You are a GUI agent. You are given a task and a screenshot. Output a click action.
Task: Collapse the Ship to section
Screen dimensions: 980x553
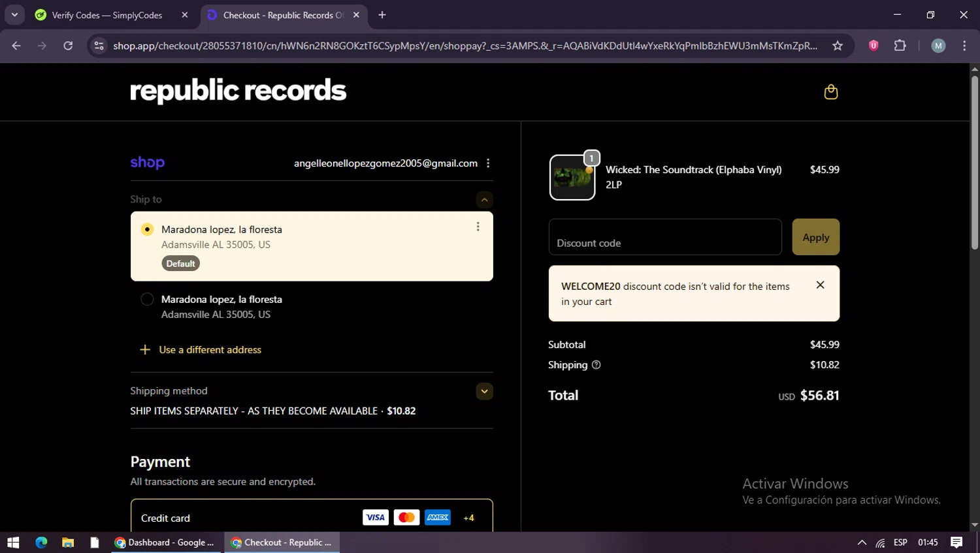point(484,200)
